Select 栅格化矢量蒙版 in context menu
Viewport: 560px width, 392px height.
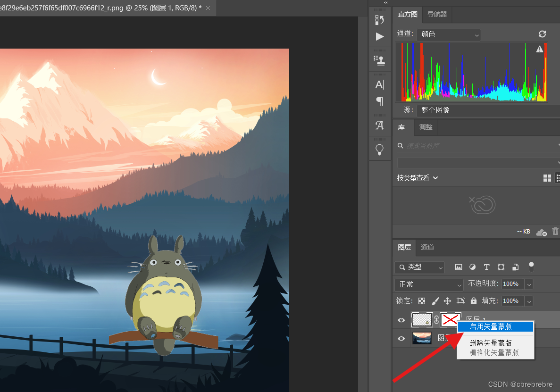(495, 353)
